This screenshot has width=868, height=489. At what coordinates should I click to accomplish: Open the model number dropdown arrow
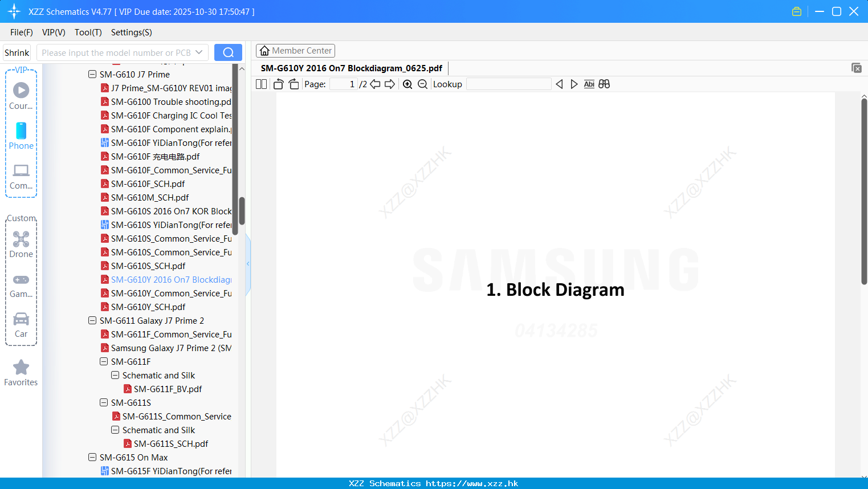(x=199, y=52)
